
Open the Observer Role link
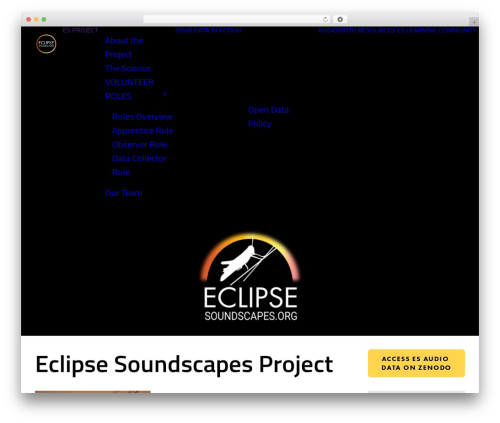(x=140, y=145)
